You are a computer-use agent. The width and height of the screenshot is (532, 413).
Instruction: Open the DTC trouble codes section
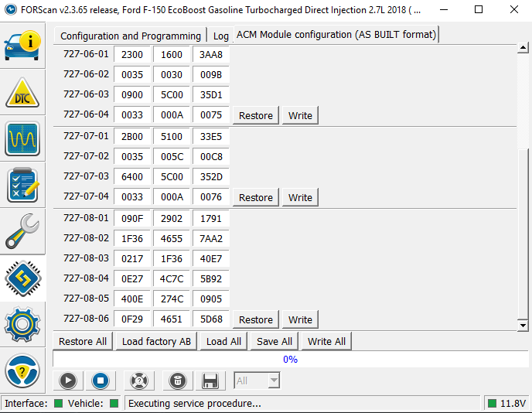(x=22, y=92)
